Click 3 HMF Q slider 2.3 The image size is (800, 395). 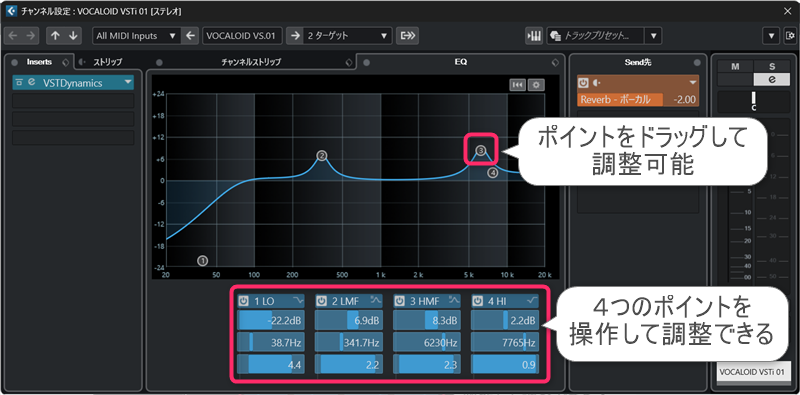pos(427,364)
